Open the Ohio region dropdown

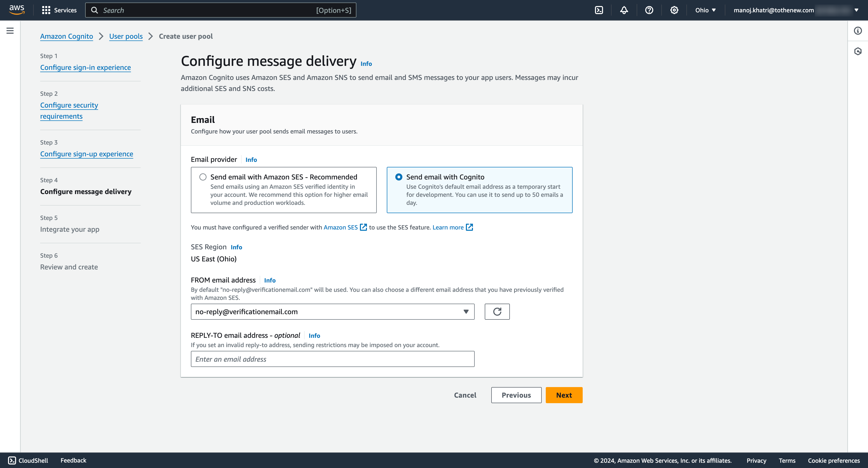705,10
